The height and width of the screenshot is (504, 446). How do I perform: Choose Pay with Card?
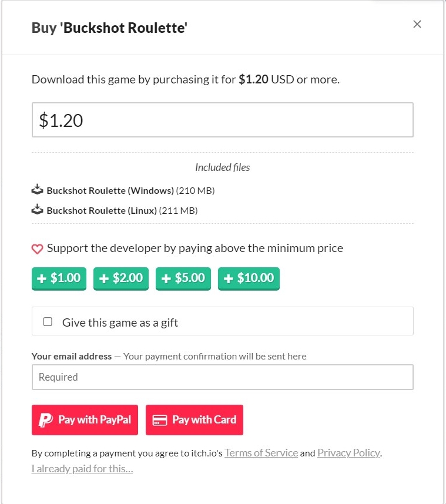pyautogui.click(x=195, y=420)
